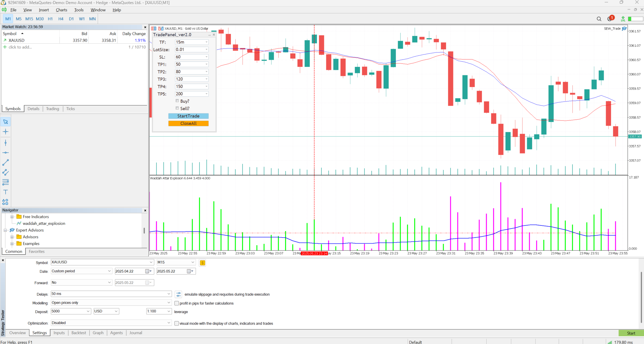
Task: Open the TP5 200 dropdown
Action: click(192, 94)
